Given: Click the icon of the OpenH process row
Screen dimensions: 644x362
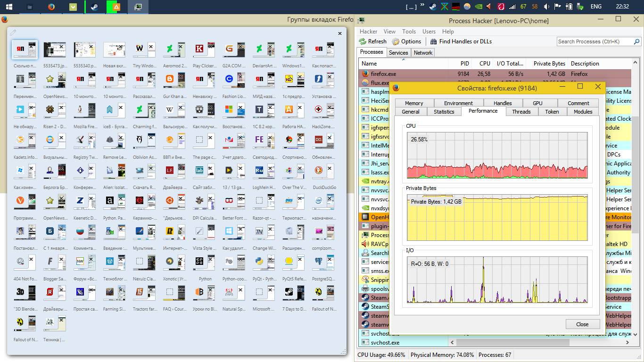Looking at the screenshot, I should [x=365, y=217].
